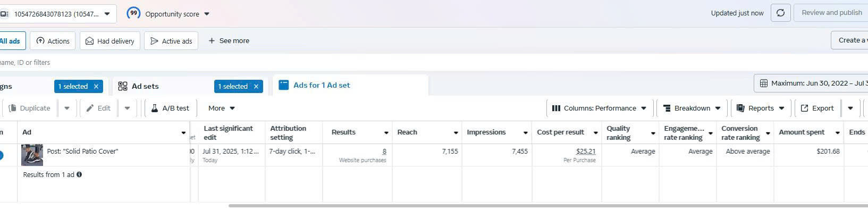
Task: Apply the Had delivery filter
Action: tap(110, 41)
